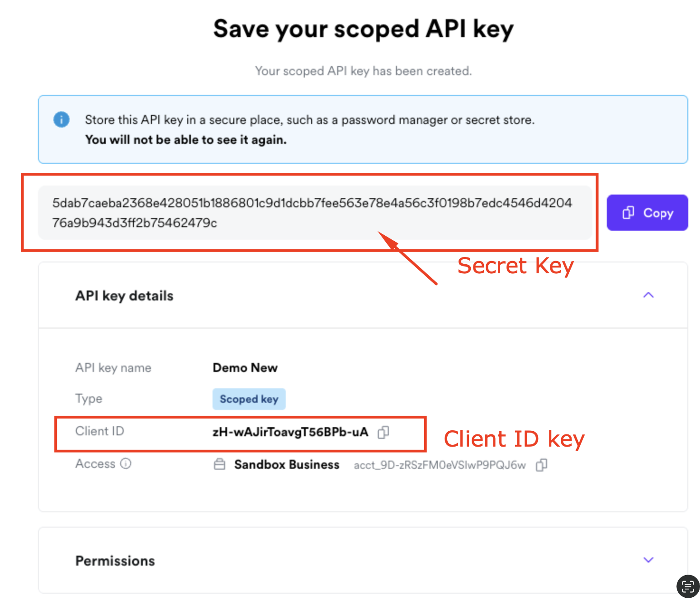Click the purple Copy button
700x600 pixels.
647,213
